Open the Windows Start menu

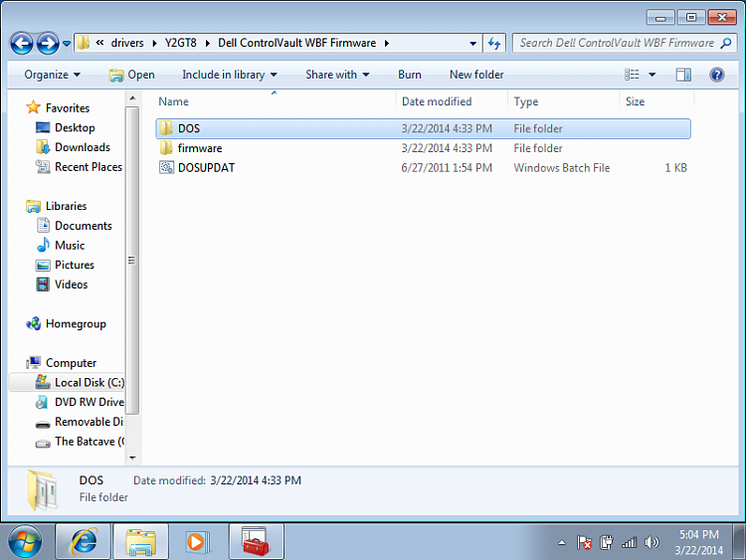(25, 542)
